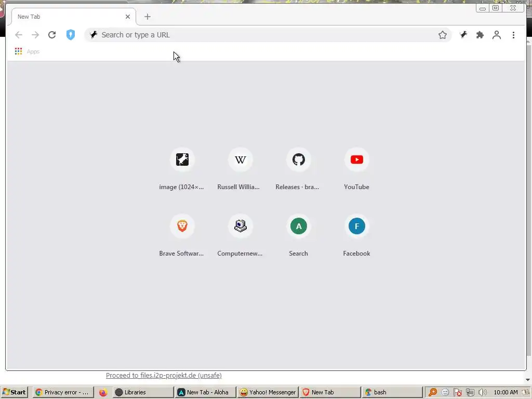This screenshot has width=532, height=399.
Task: Open the Facebook shortcut tile
Action: click(356, 235)
